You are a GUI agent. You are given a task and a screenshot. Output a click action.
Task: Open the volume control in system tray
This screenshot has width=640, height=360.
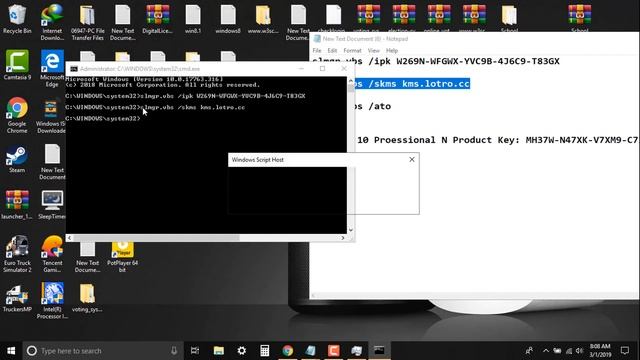tap(580, 351)
